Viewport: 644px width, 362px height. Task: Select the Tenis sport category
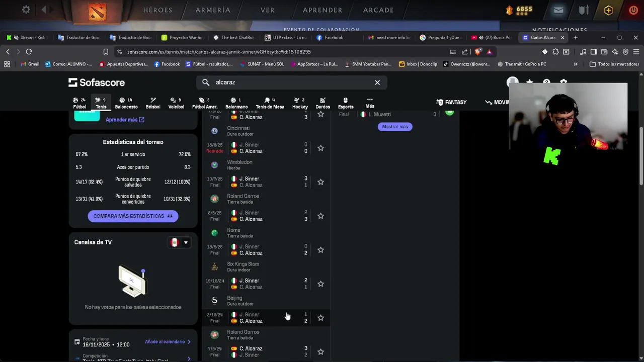(x=101, y=103)
